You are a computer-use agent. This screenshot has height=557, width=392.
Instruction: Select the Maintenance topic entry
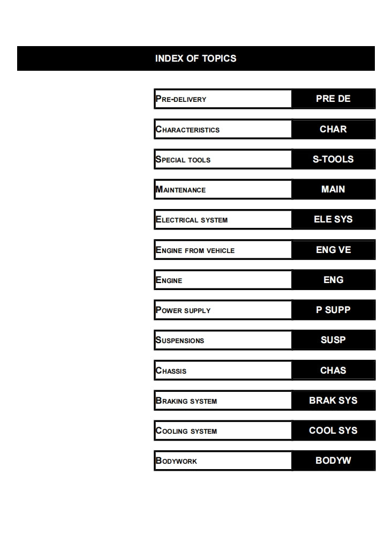pyautogui.click(x=180, y=190)
